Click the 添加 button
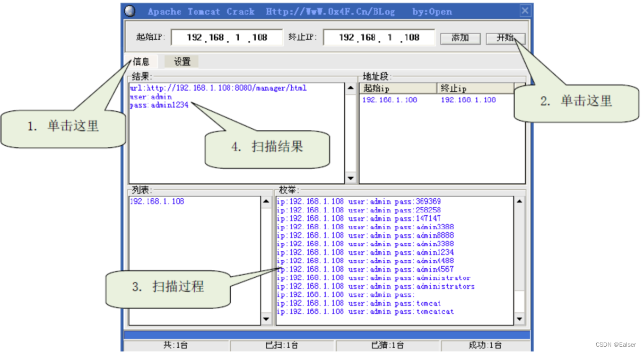This screenshot has height=352, width=644. click(460, 38)
